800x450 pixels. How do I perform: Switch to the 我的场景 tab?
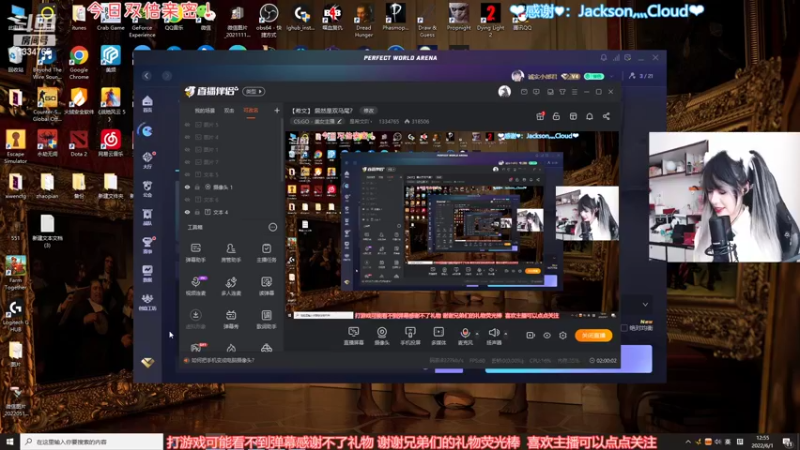205,110
